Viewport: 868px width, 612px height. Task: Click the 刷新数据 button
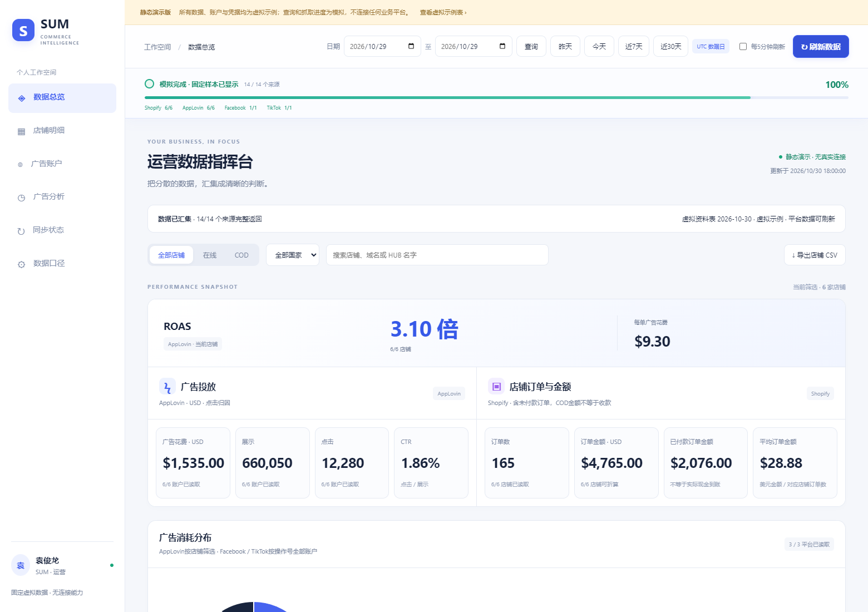(821, 46)
